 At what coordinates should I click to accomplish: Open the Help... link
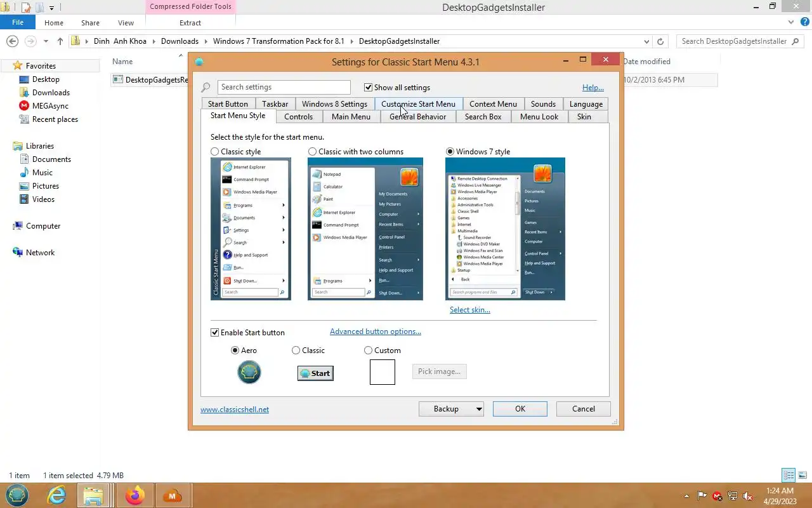tap(593, 88)
